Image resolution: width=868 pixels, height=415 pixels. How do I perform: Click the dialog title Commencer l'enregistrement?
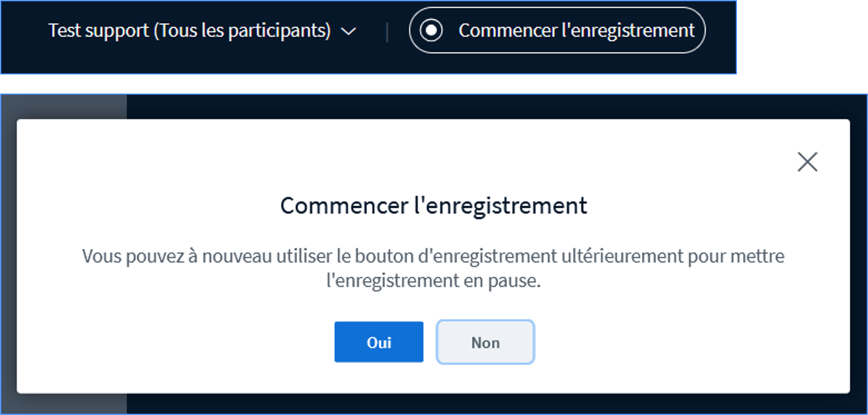point(434,206)
